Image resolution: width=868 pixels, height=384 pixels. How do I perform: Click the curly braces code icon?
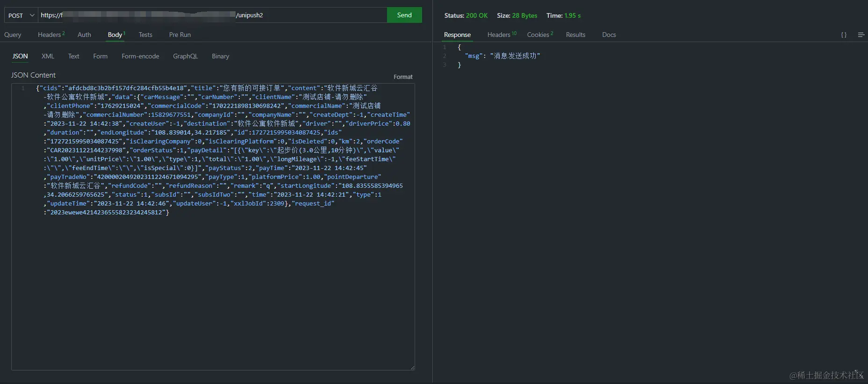[844, 35]
